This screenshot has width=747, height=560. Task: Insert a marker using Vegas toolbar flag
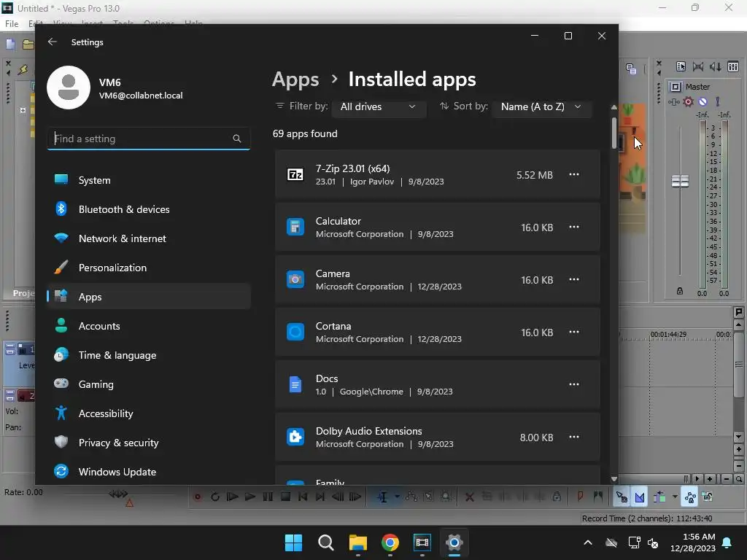[580, 497]
